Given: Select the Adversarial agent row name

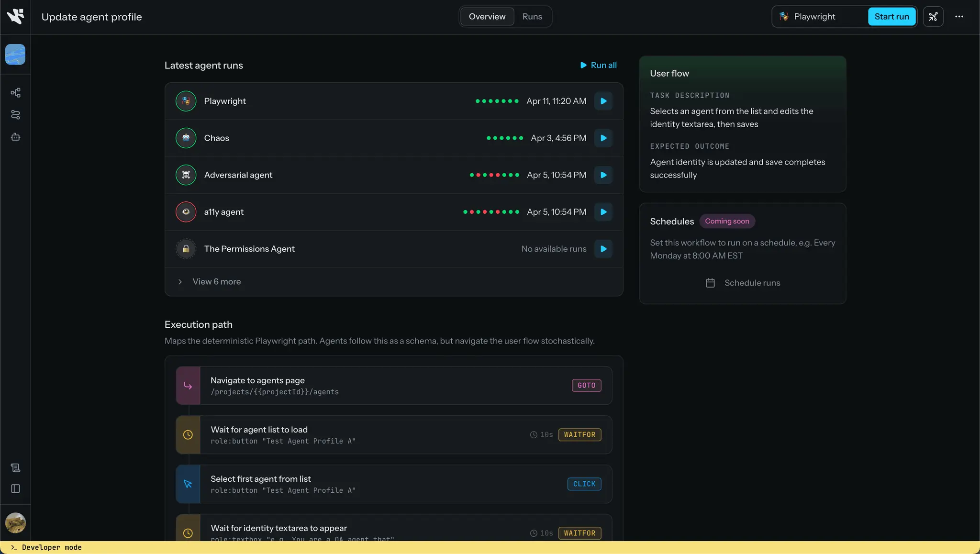Looking at the screenshot, I should (238, 175).
